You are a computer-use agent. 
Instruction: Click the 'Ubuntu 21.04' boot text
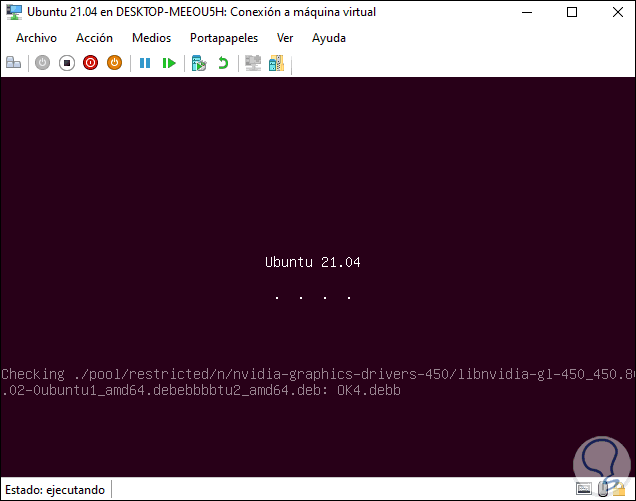(312, 262)
